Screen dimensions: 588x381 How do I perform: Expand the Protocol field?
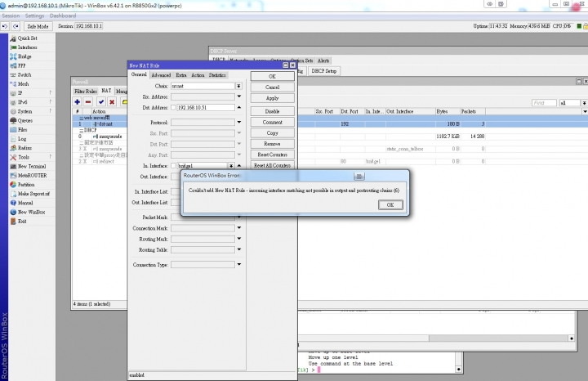[238, 122]
